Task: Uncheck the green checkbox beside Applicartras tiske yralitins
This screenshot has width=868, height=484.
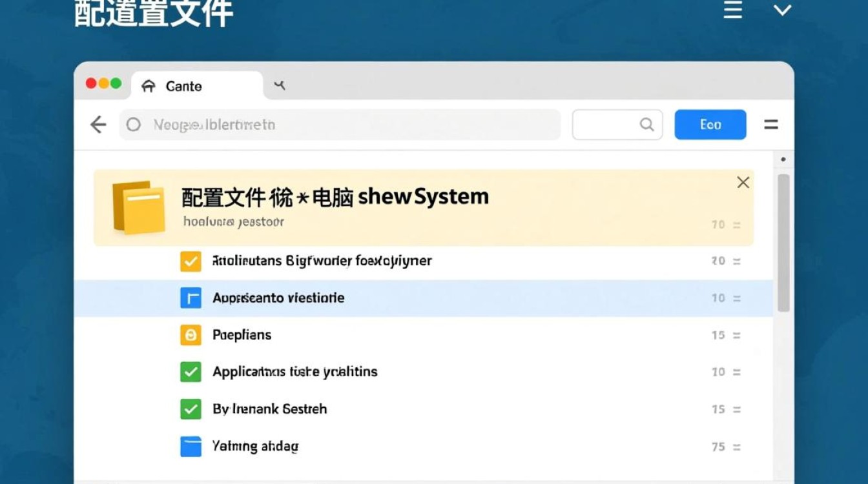Action: tap(191, 372)
